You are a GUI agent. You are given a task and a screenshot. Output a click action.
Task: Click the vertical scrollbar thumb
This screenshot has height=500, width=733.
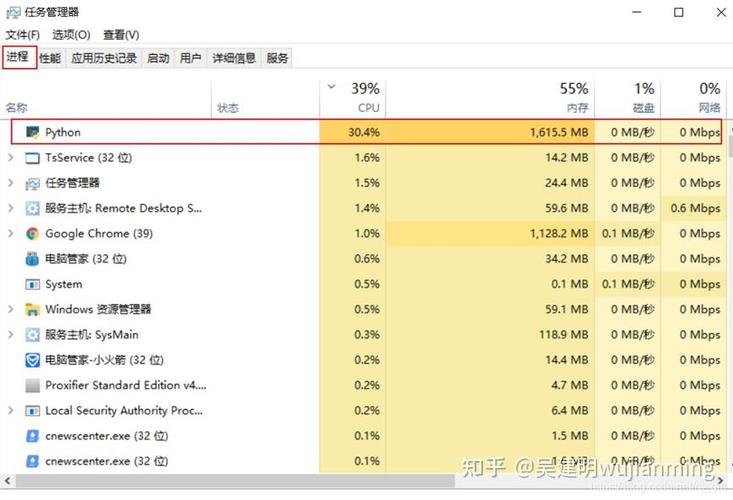(731, 146)
